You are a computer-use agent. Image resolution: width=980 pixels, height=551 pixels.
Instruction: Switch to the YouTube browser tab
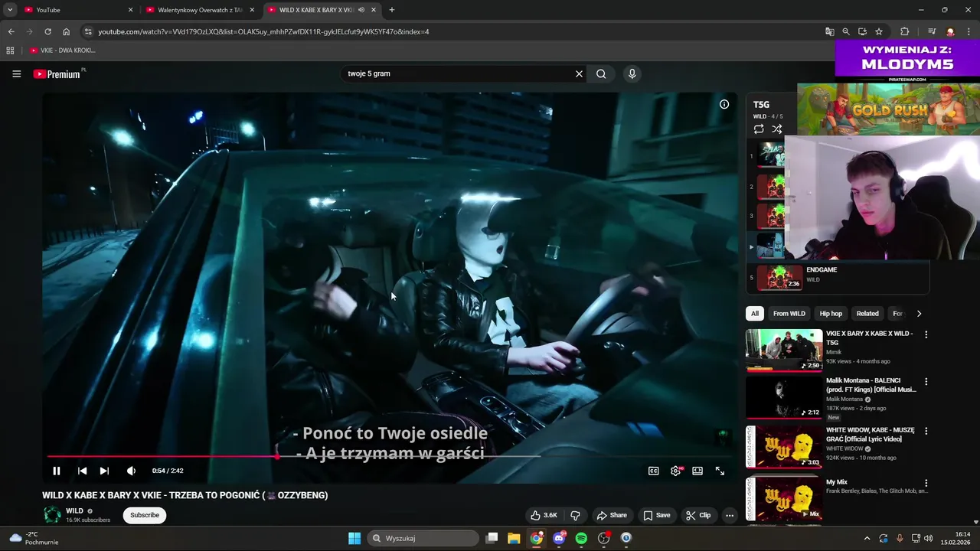[77, 10]
